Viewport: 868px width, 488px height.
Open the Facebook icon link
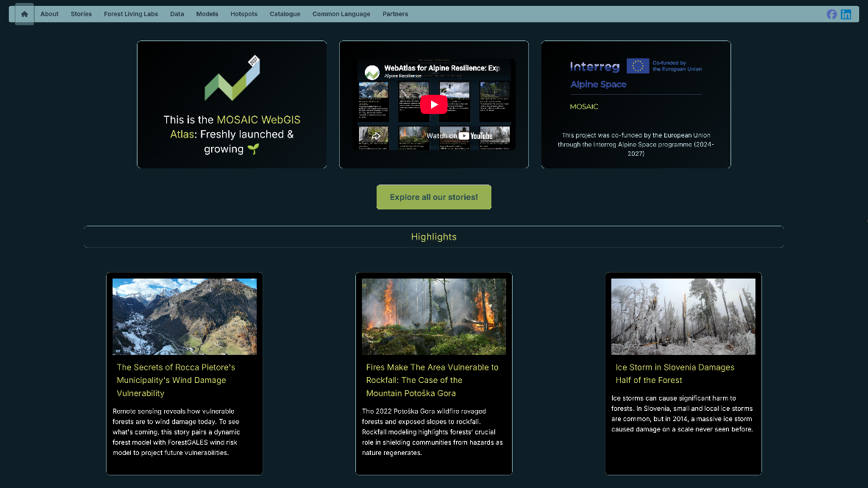coord(831,15)
